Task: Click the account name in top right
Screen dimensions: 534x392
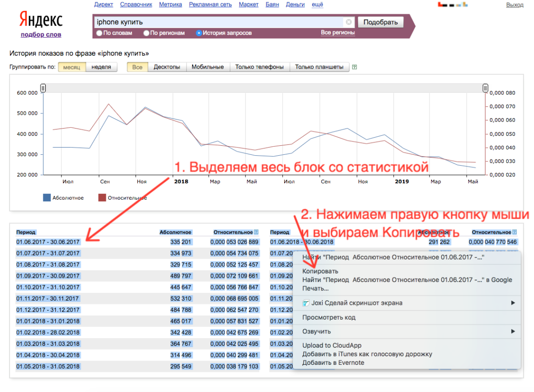Action: point(452,5)
